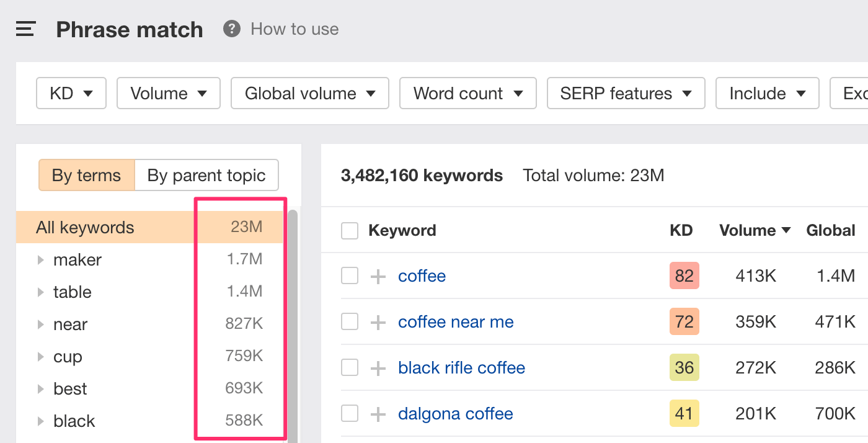Open the 'dalgona coffee' keyword link
868x443 pixels.
pyautogui.click(x=455, y=414)
